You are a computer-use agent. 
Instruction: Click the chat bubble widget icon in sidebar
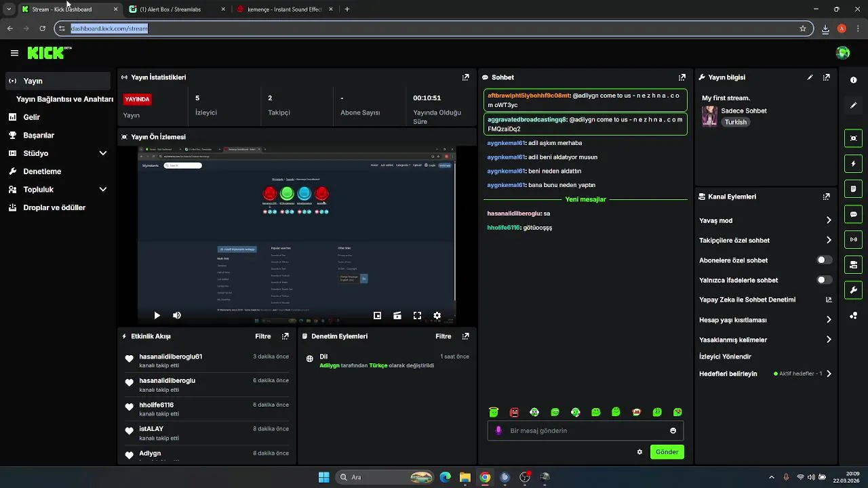click(x=853, y=214)
